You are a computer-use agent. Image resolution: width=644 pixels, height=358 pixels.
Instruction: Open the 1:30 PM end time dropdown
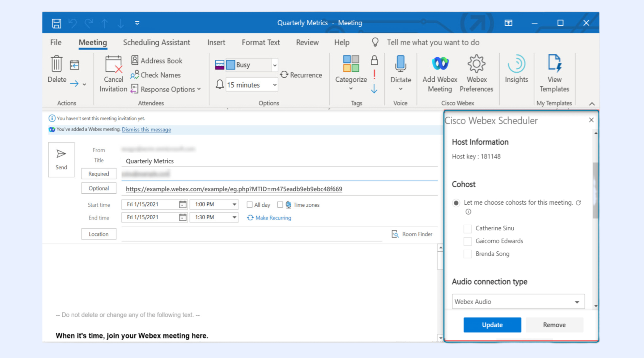(234, 217)
